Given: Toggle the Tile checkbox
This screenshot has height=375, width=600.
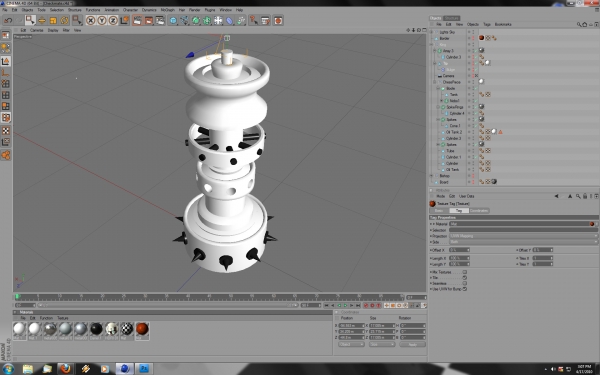Looking at the screenshot, I should 465,278.
